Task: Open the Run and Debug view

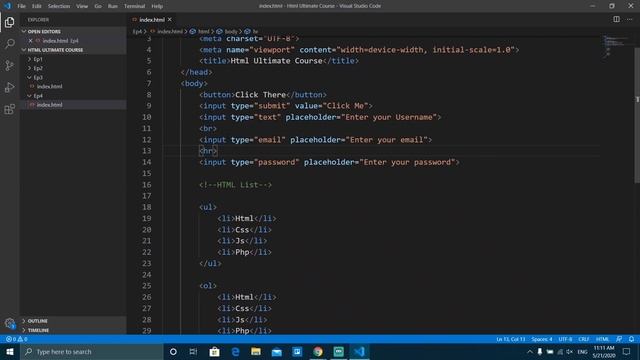Action: tap(9, 87)
